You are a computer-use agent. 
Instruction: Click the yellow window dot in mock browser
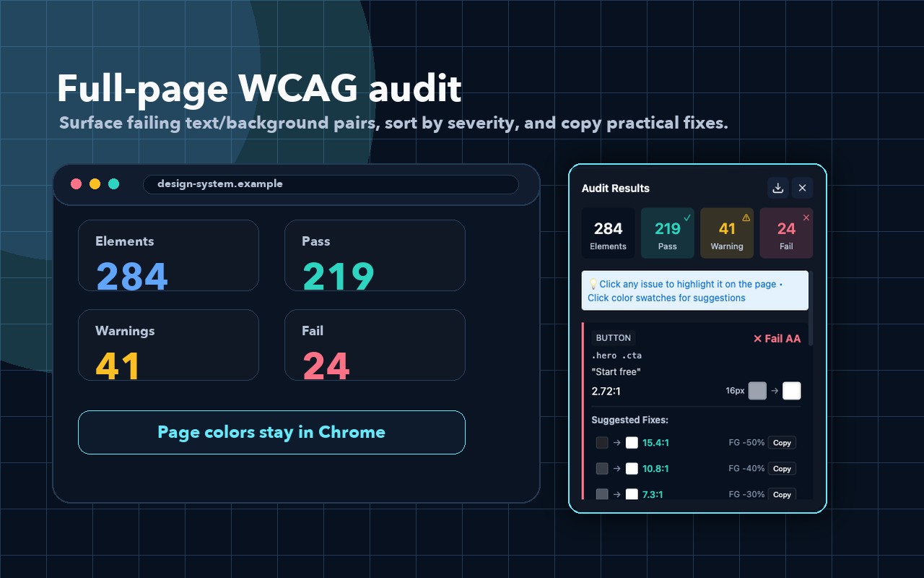[95, 184]
